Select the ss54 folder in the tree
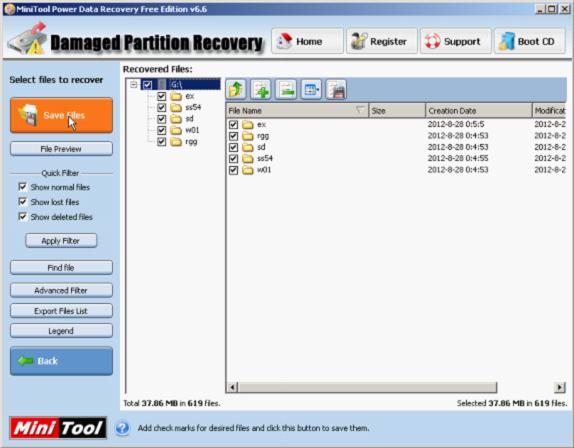The height and width of the screenshot is (448, 574). tap(193, 107)
